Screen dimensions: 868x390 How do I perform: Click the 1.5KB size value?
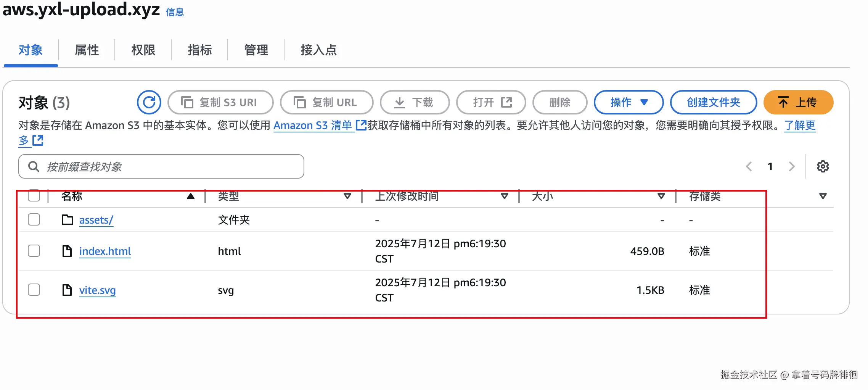point(650,290)
